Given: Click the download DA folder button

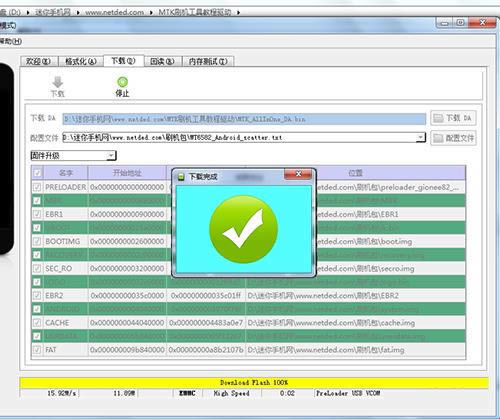Looking at the screenshot, I should [x=453, y=118].
